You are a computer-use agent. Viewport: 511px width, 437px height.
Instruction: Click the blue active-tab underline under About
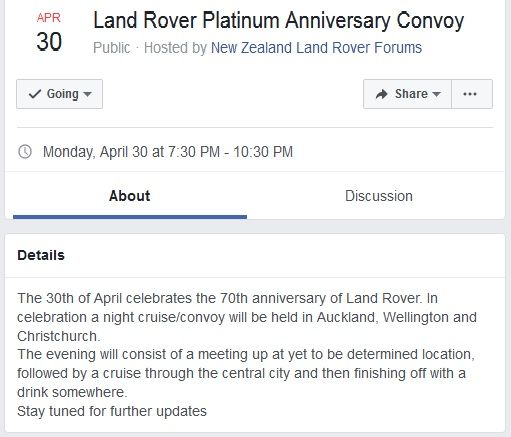tap(130, 217)
